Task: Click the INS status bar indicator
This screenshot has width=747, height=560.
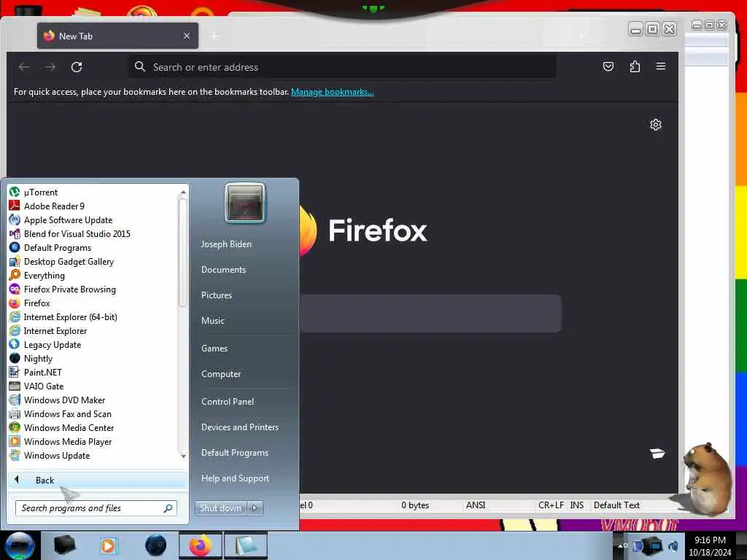Action: tap(577, 505)
